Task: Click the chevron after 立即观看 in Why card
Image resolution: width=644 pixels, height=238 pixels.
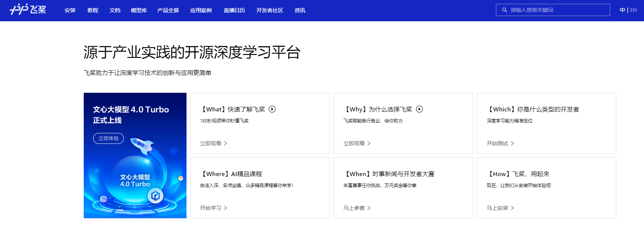Action: point(369,143)
